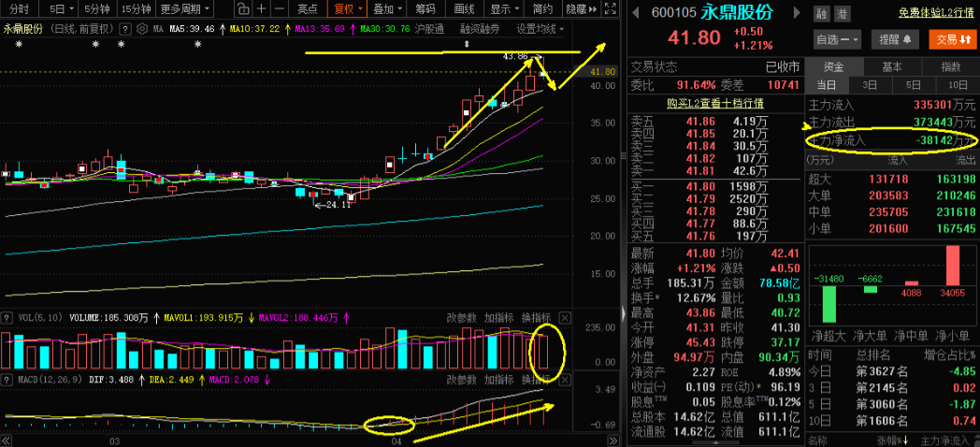
Task: Open the 5日 period dropdown
Action: pyautogui.click(x=62, y=8)
